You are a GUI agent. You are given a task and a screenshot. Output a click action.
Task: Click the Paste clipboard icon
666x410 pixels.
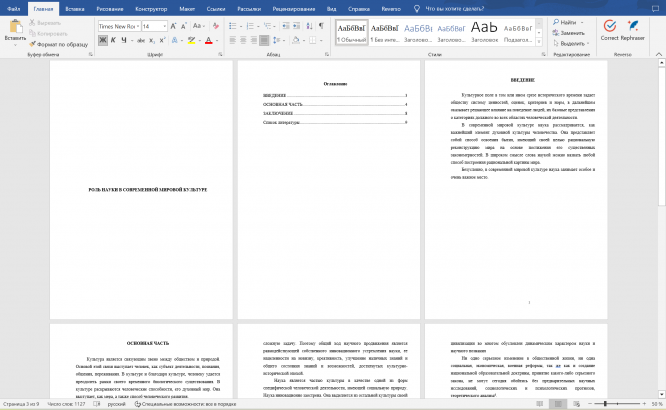[16, 26]
